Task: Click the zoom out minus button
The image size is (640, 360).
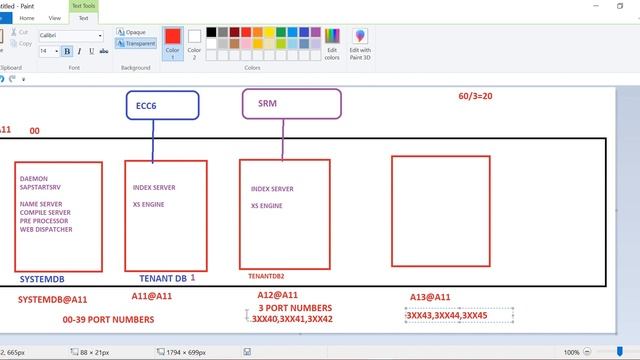Action: [x=587, y=351]
